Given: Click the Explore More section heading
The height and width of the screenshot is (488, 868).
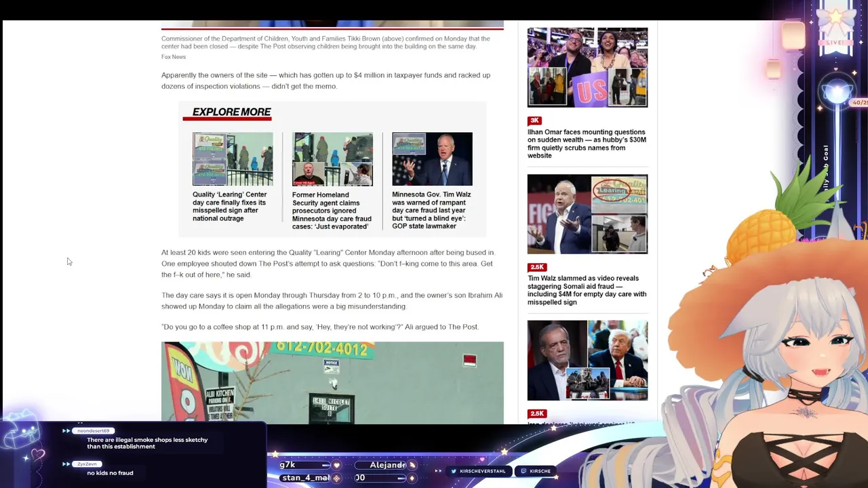Looking at the screenshot, I should click(231, 112).
